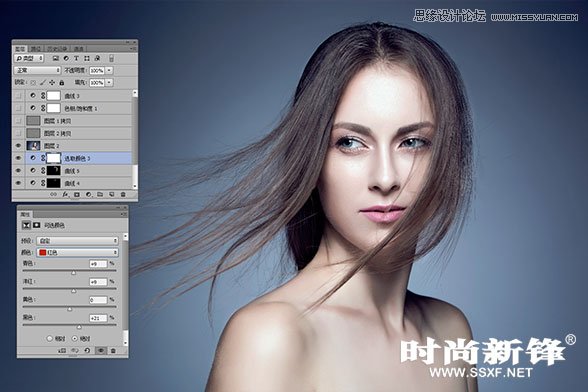
Task: Create a new layer with footer icon
Action: 111,194
